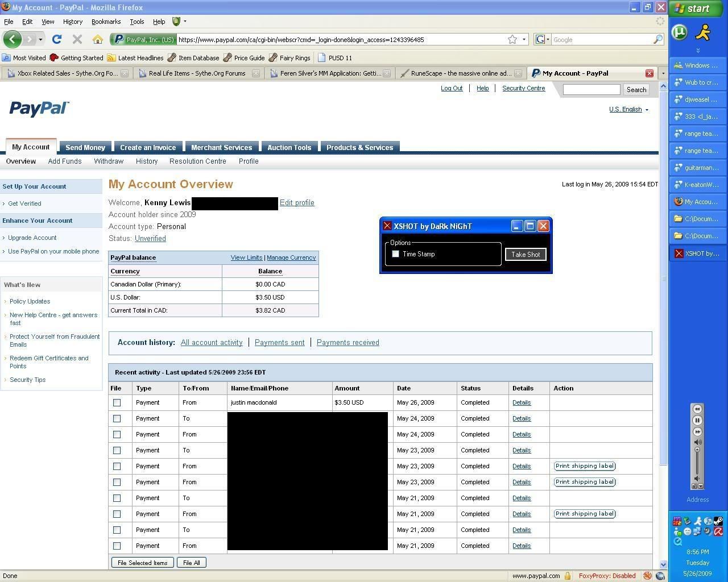Check the May 23 'To' payment checkbox
The height and width of the screenshot is (582, 728).
117,450
